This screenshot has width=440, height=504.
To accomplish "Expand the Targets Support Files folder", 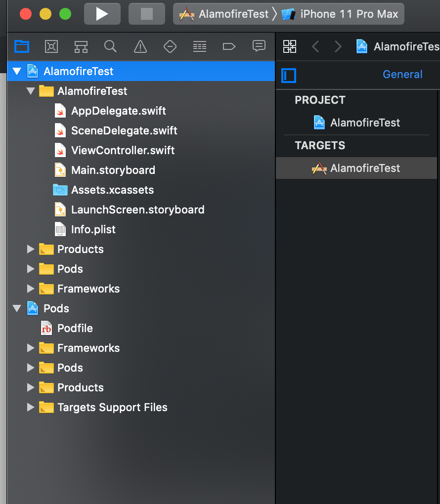I will pyautogui.click(x=31, y=407).
